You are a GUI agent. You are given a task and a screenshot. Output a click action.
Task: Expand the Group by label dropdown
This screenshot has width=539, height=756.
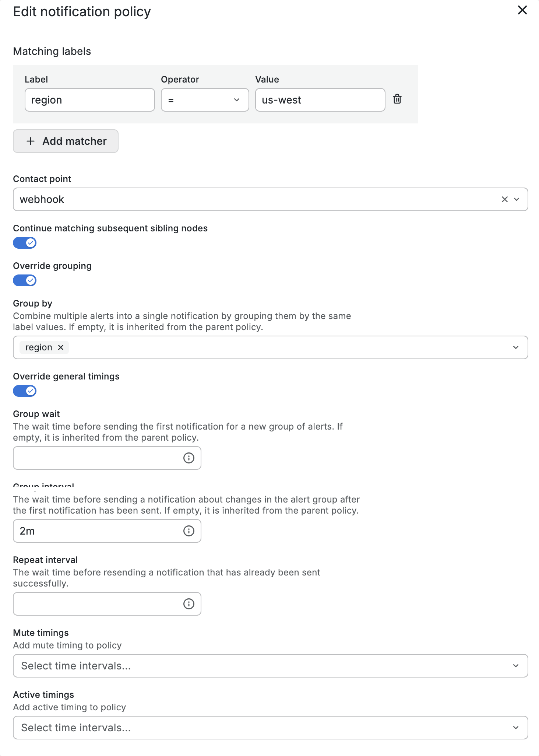pos(515,347)
